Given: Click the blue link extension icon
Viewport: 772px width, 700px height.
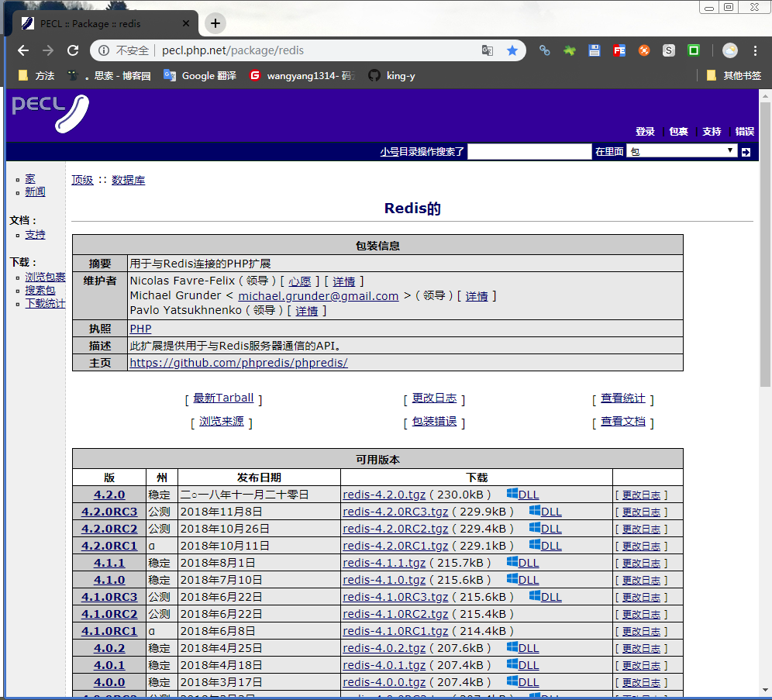Looking at the screenshot, I should (545, 50).
